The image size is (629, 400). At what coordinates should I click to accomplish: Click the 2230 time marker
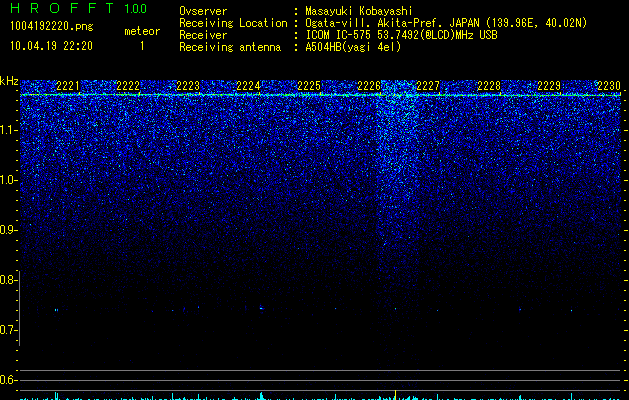(609, 86)
